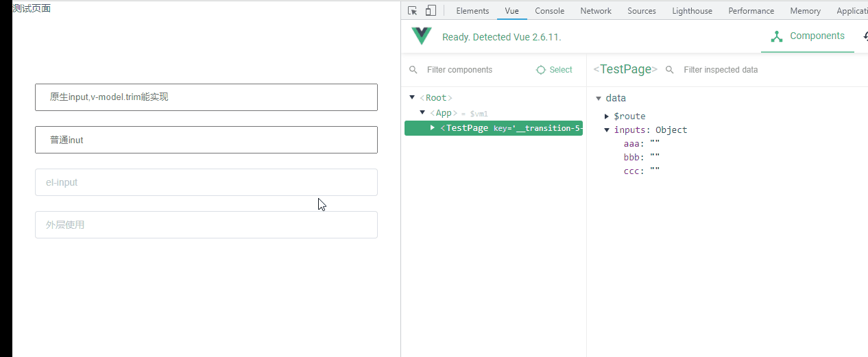This screenshot has width=868, height=357.
Task: Click the Ready. Detected Vue 2.6.11 message
Action: [502, 37]
